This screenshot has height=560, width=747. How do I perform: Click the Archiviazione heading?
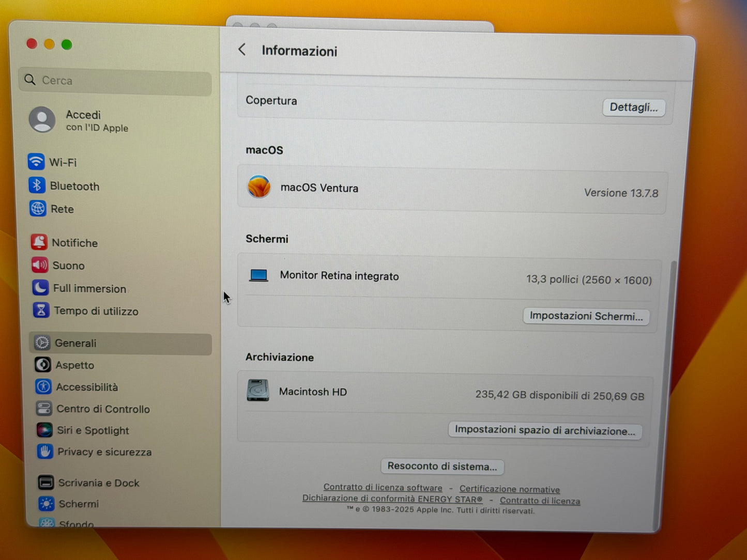280,357
